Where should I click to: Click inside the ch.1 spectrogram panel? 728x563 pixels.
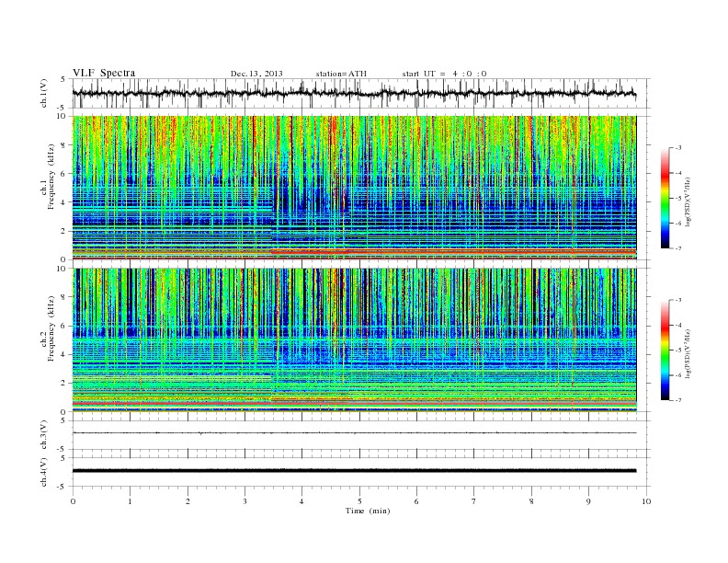(x=355, y=188)
